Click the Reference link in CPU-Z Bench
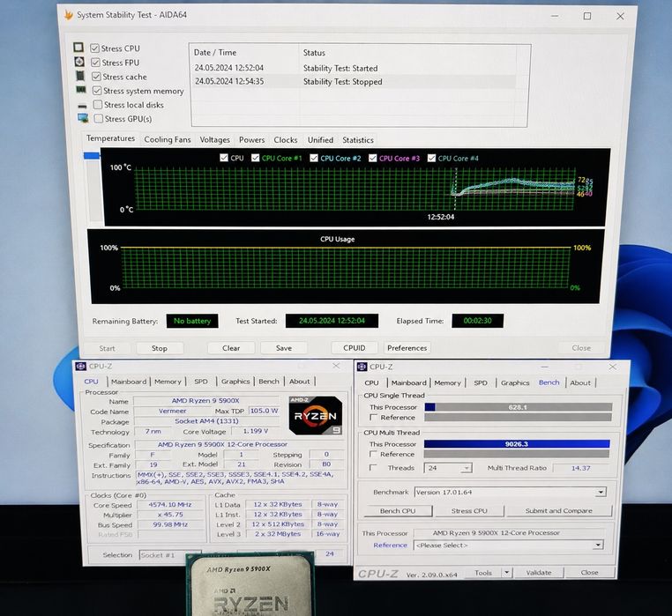 390,545
